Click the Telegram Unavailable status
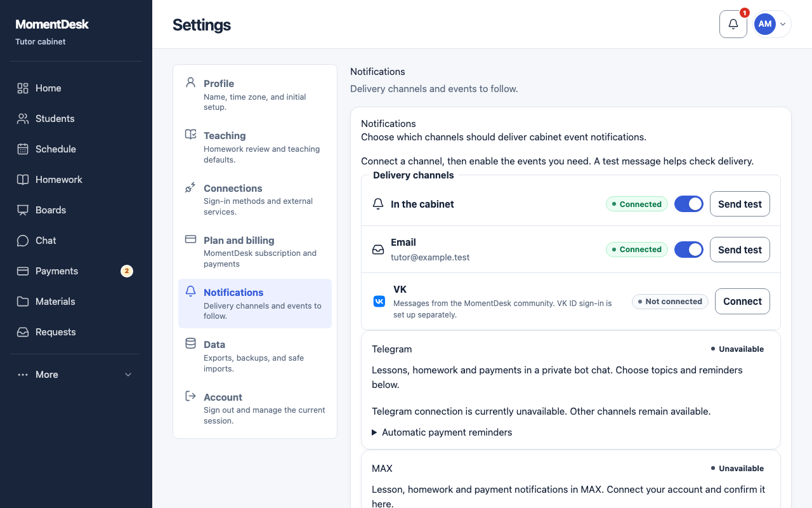This screenshot has width=812, height=508. point(737,349)
